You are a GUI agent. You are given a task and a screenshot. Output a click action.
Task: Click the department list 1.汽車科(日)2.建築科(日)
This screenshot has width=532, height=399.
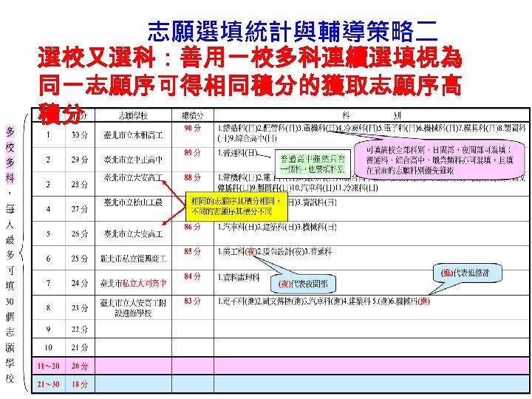pyautogui.click(x=277, y=227)
